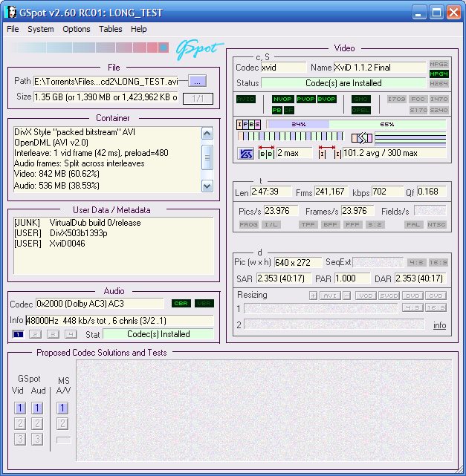
Task: Click the NVOP indicator badge
Action: point(282,100)
